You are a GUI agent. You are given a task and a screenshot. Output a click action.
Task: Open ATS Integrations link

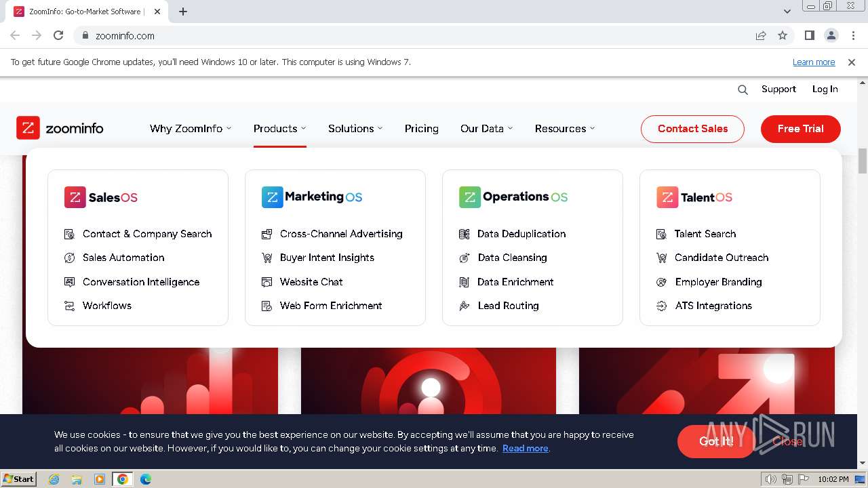713,306
